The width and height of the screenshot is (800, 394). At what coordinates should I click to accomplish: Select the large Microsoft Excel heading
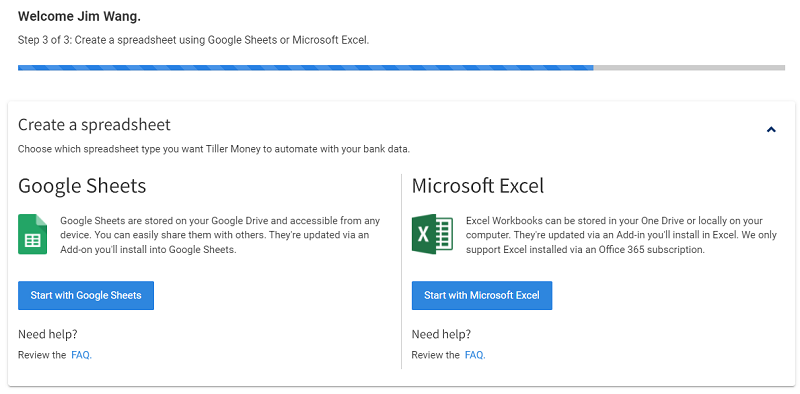click(x=478, y=186)
